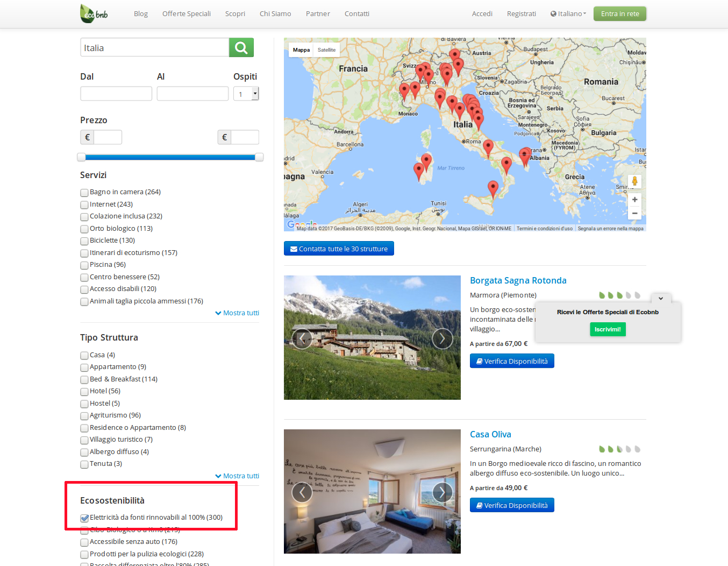Click Contatta tutte le 30 strutture button
The image size is (728, 566).
(x=339, y=249)
